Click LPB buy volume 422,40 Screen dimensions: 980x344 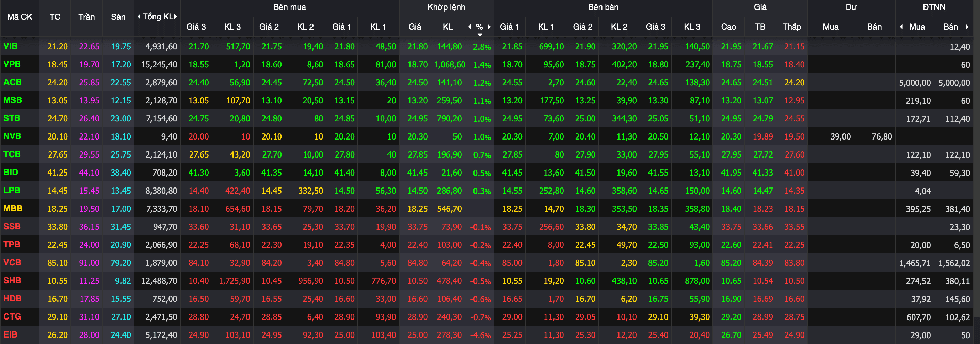237,191
